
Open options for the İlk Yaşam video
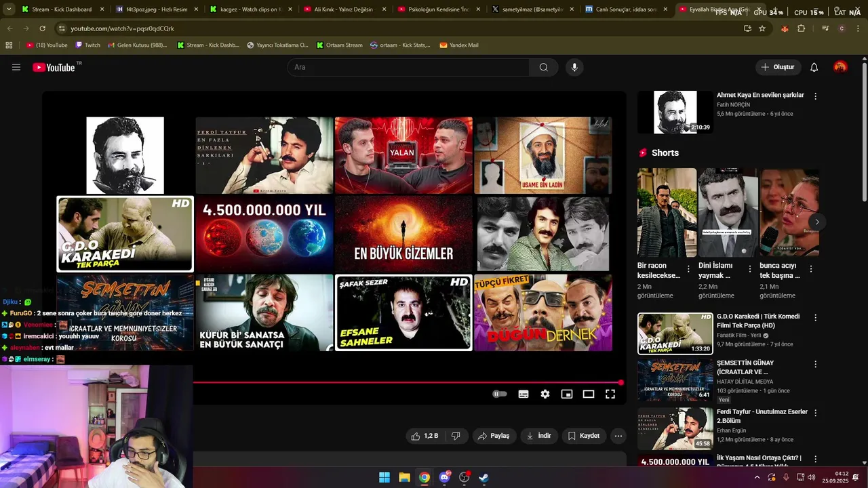(x=815, y=459)
